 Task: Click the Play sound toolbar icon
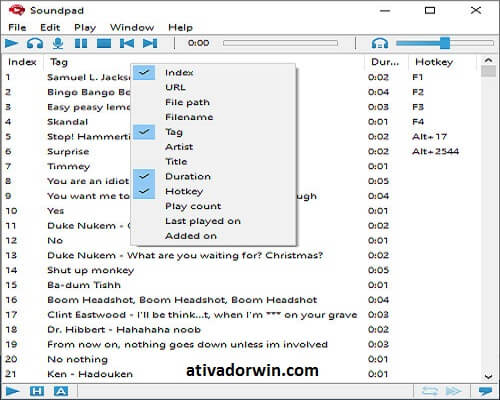tap(12, 43)
